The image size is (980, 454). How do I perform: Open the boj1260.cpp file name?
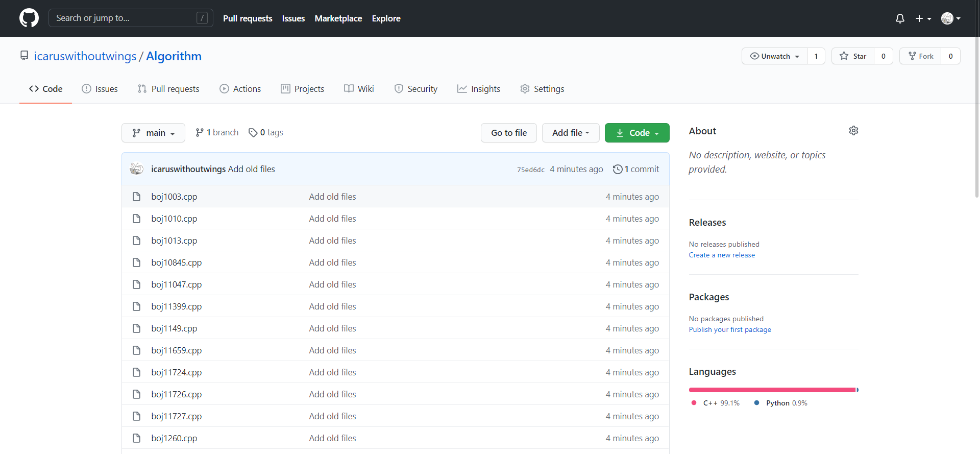(x=174, y=438)
